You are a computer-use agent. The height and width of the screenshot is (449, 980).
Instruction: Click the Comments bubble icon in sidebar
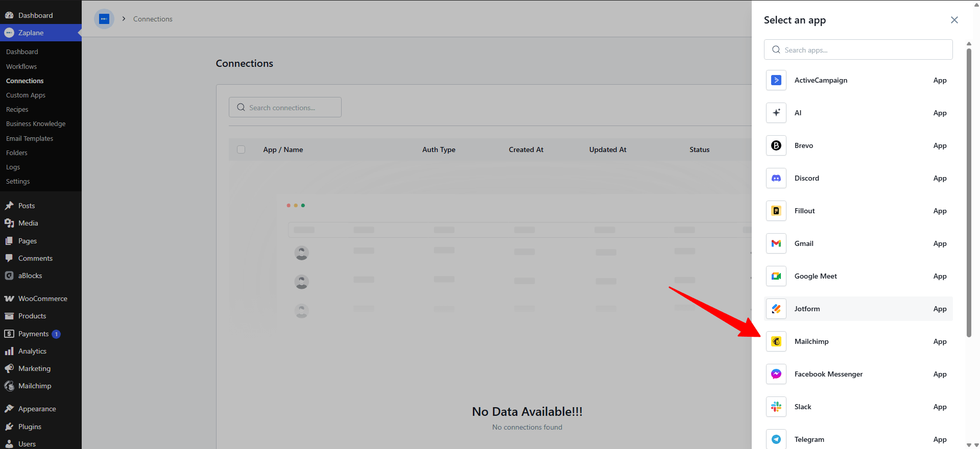point(9,258)
